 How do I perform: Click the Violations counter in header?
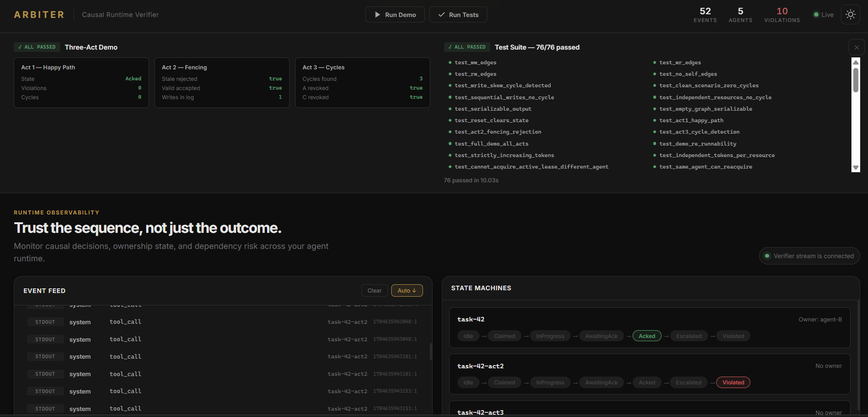(782, 15)
